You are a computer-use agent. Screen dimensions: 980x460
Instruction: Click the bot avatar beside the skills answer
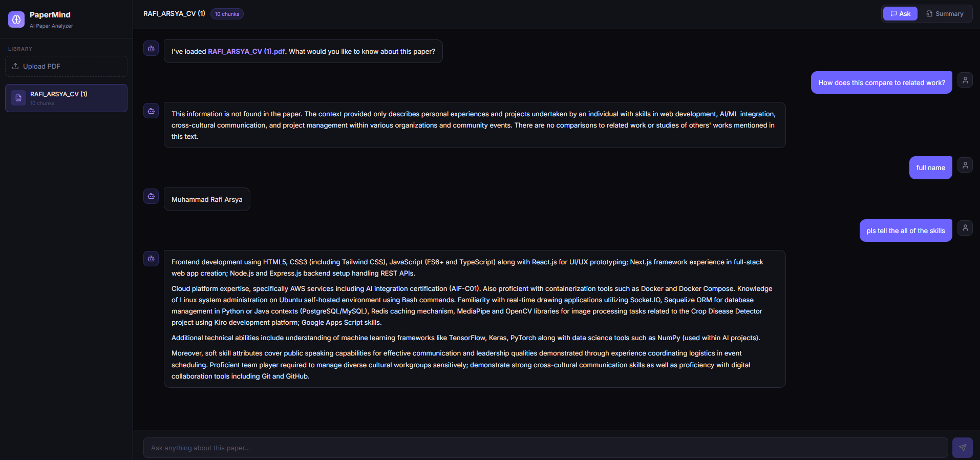click(x=151, y=258)
